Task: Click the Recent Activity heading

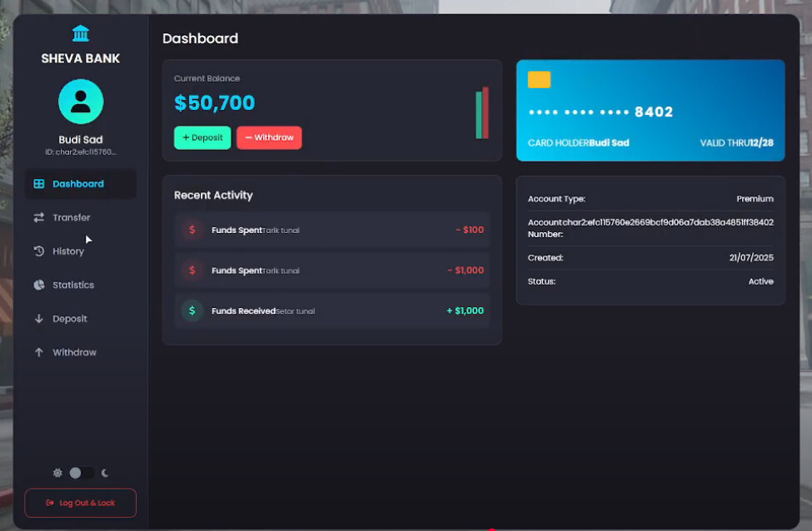Action: pyautogui.click(x=213, y=195)
